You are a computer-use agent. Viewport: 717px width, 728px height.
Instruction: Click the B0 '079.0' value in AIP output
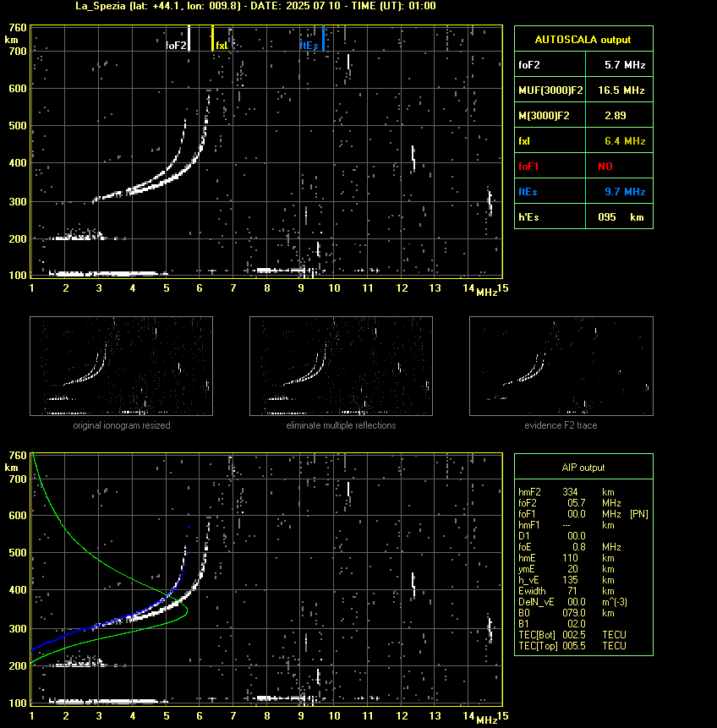click(x=574, y=613)
